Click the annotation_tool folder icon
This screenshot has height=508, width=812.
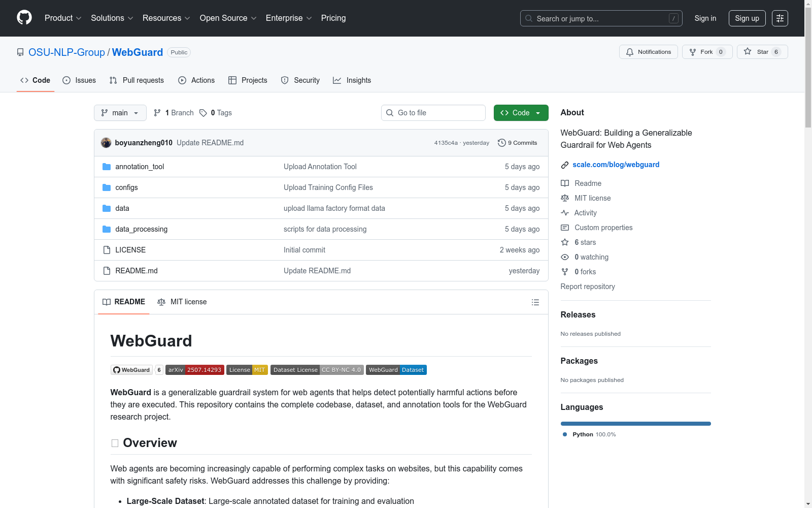coord(107,167)
